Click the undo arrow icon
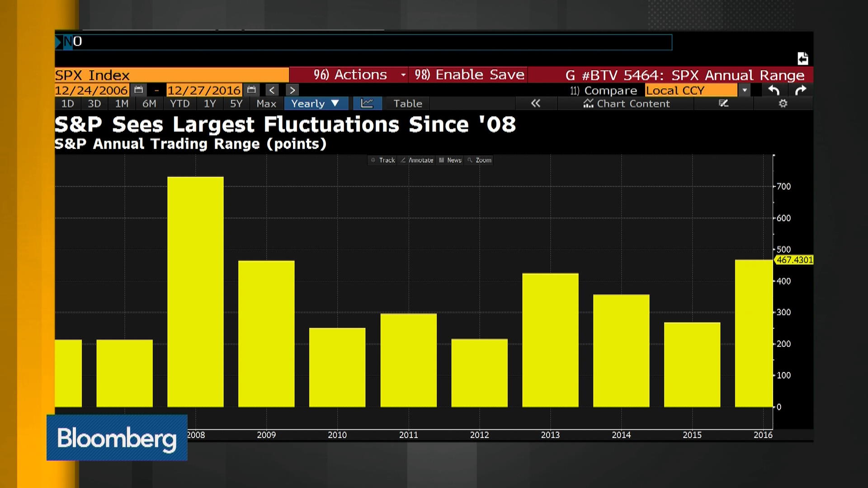The height and width of the screenshot is (488, 868). click(x=774, y=90)
